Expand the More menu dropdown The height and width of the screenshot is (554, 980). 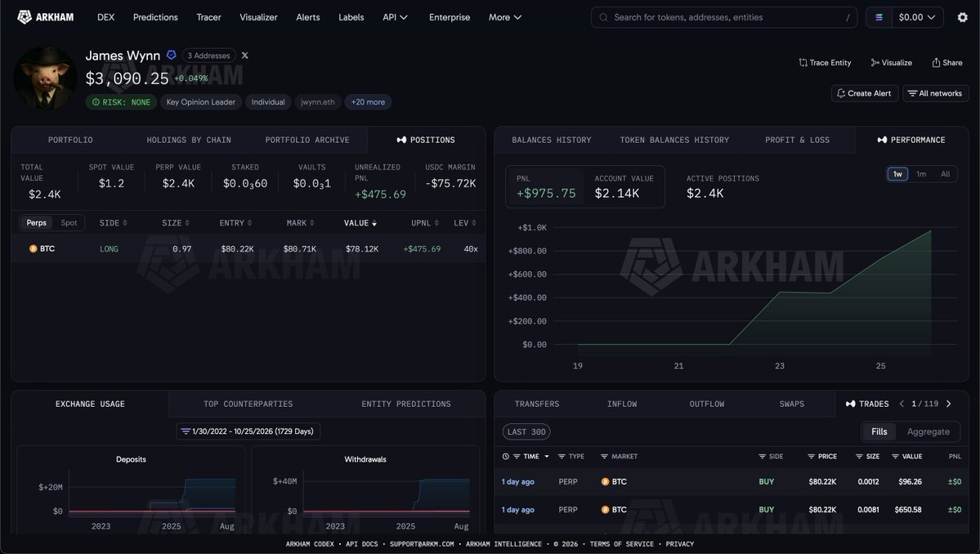pyautogui.click(x=505, y=17)
